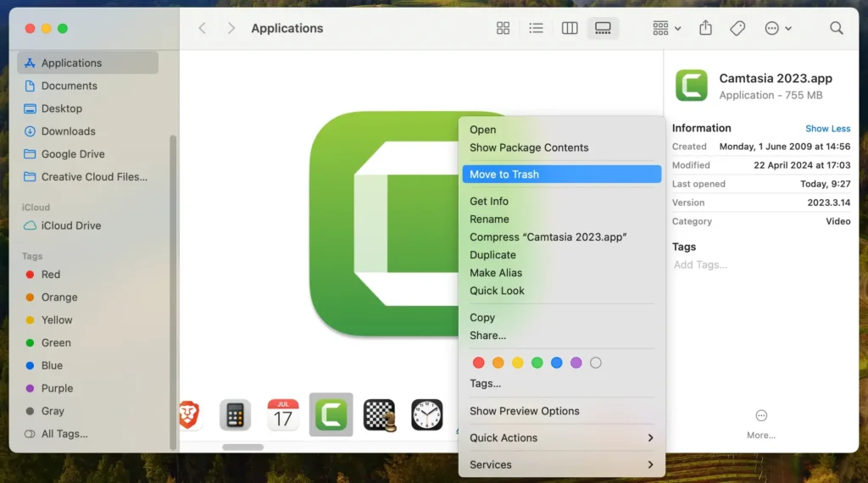
Task: Open the Group By options dropdown
Action: 666,28
